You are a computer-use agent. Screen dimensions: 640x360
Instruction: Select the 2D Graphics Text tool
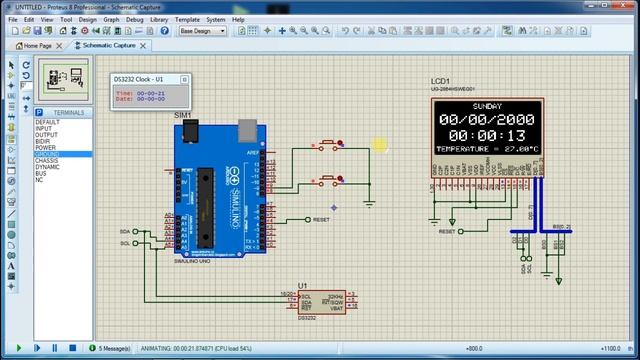[11, 266]
